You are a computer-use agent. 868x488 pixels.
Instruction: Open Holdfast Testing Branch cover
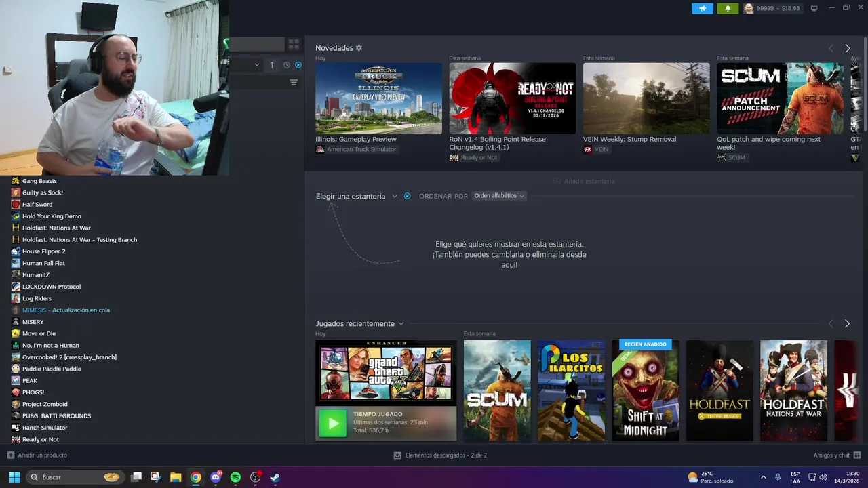719,390
